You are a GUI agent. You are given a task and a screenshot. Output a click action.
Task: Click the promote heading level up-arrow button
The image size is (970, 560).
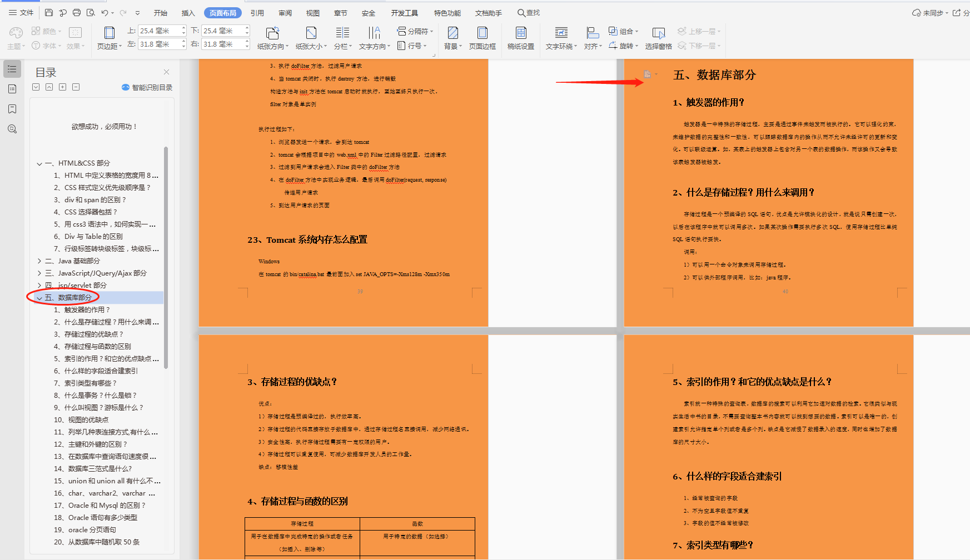[49, 87]
